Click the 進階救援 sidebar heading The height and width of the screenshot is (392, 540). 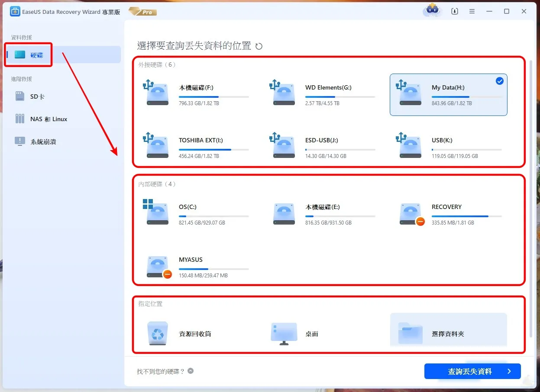(21, 79)
